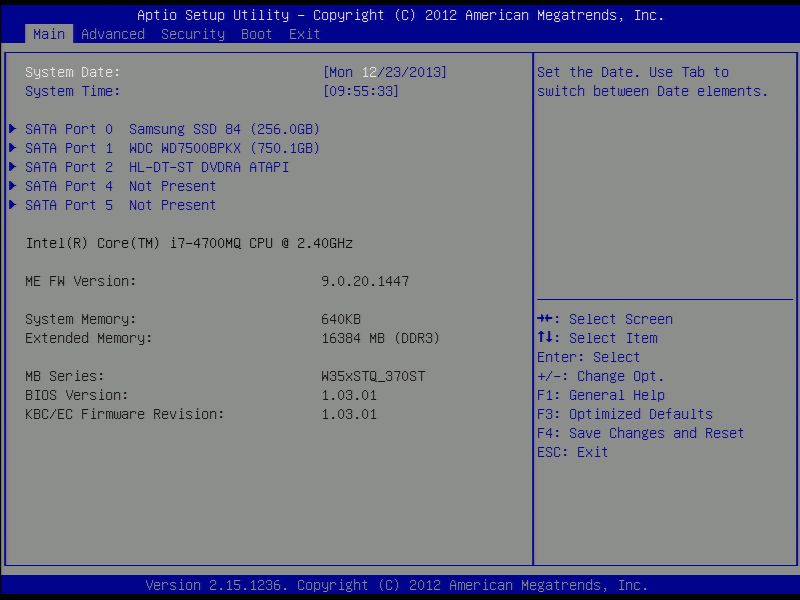Click the System Memory label

pyautogui.click(x=81, y=319)
